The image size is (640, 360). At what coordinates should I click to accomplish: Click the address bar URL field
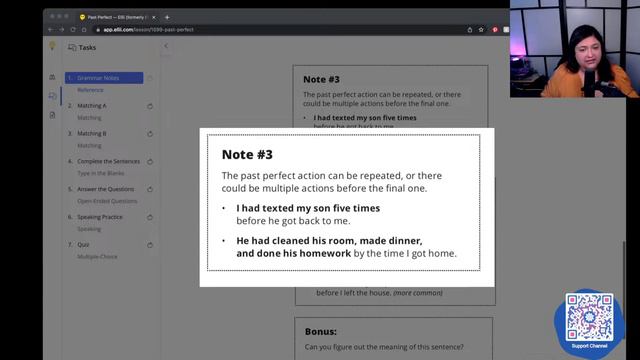pyautogui.click(x=278, y=29)
